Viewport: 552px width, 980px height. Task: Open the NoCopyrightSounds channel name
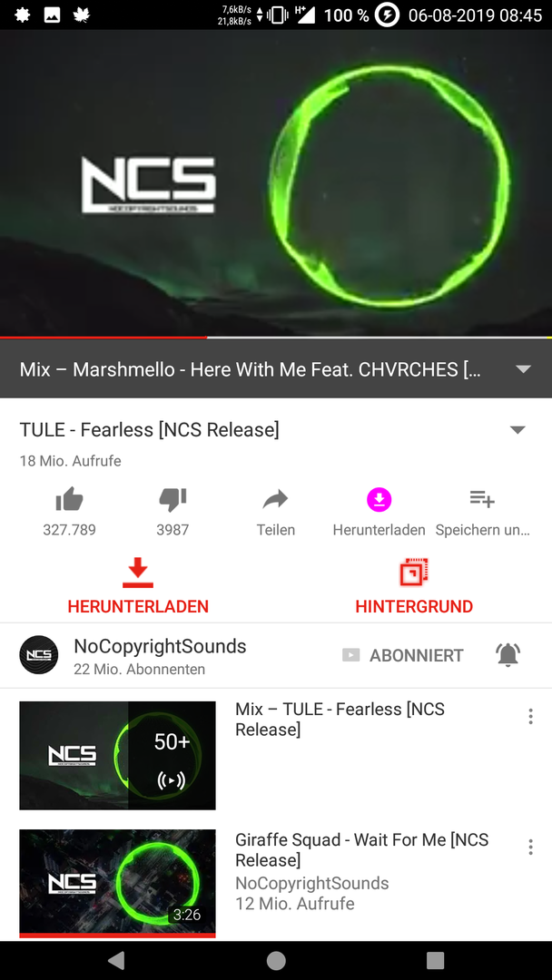point(160,646)
